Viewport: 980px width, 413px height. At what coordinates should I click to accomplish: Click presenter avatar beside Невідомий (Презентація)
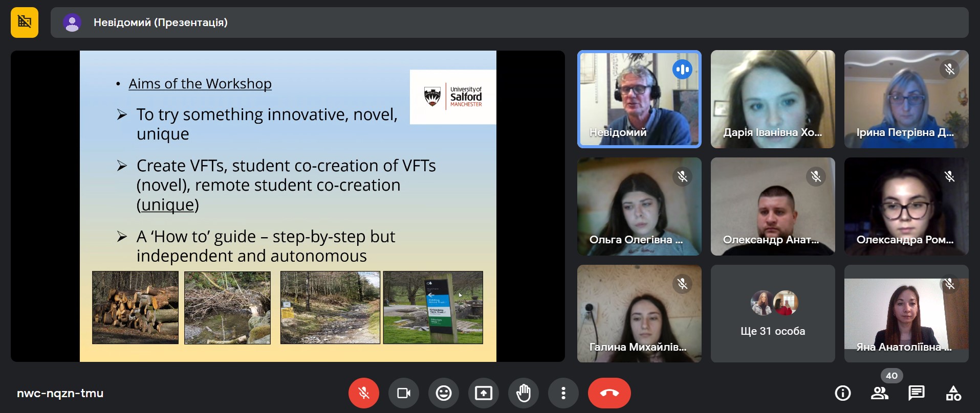pos(72,22)
